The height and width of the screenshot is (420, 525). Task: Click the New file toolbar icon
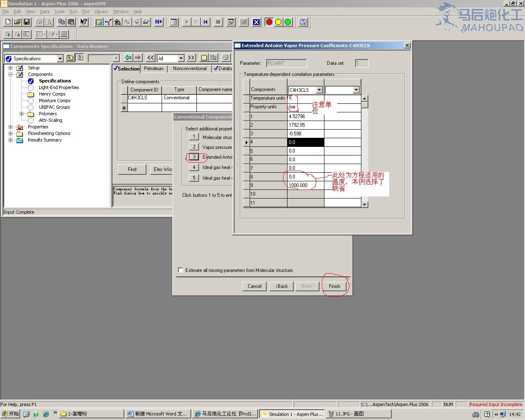point(7,22)
